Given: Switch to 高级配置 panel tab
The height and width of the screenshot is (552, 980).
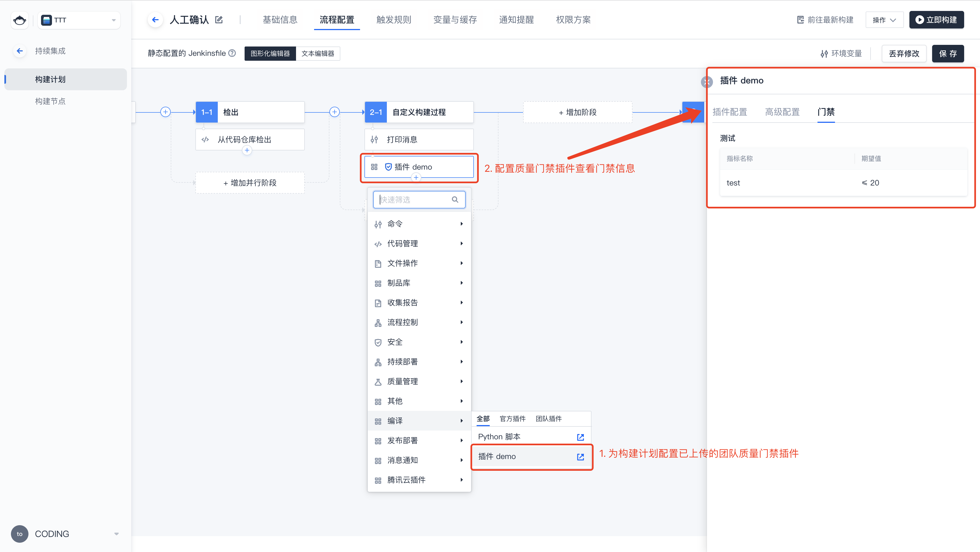Looking at the screenshot, I should click(782, 112).
